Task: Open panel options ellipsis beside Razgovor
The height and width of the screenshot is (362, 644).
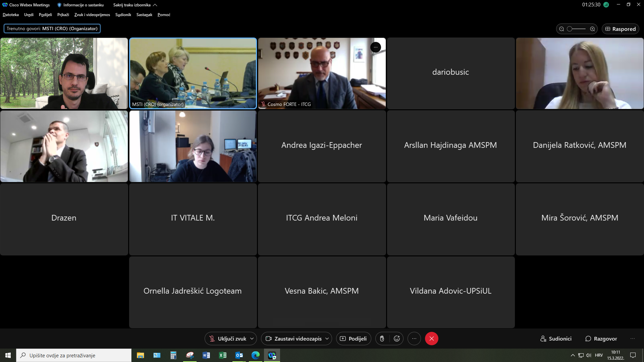Action: point(633,339)
